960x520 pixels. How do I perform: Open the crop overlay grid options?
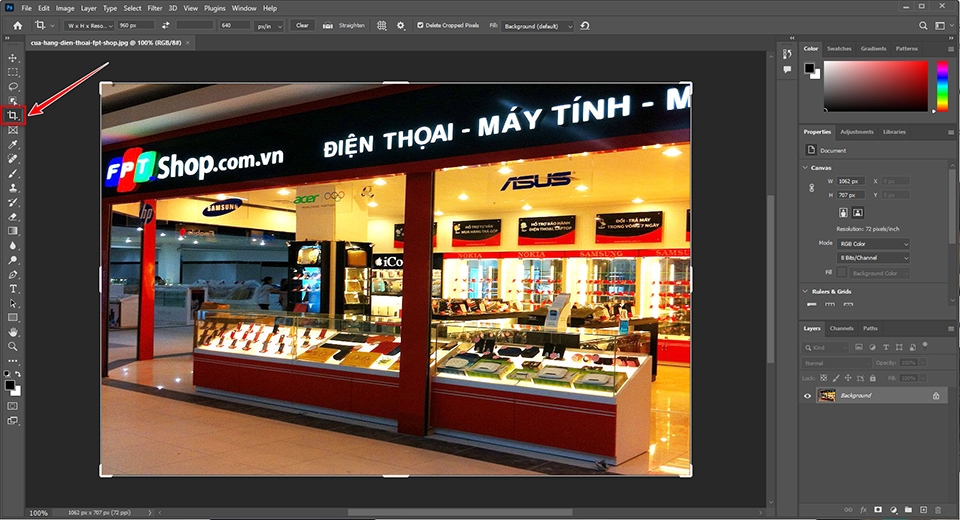tap(381, 26)
